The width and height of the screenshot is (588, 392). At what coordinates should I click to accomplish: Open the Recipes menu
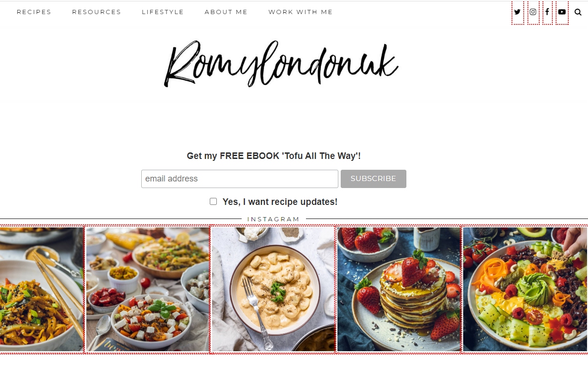pyautogui.click(x=34, y=12)
